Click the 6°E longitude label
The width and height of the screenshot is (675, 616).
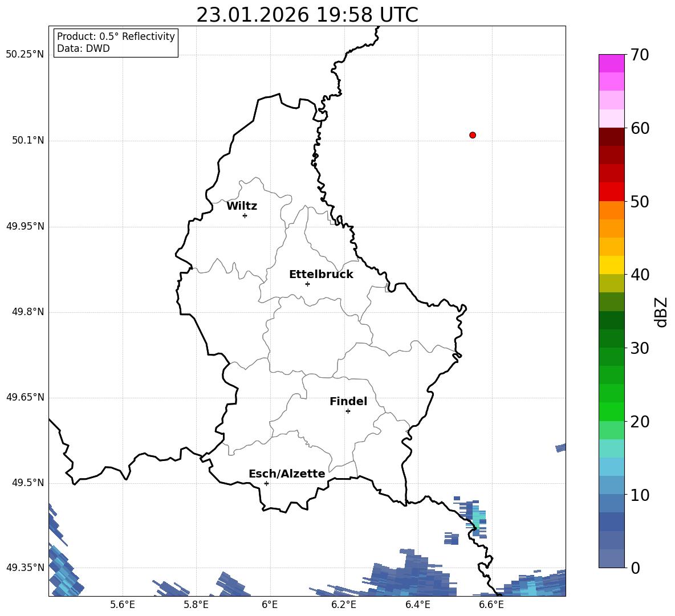[270, 605]
